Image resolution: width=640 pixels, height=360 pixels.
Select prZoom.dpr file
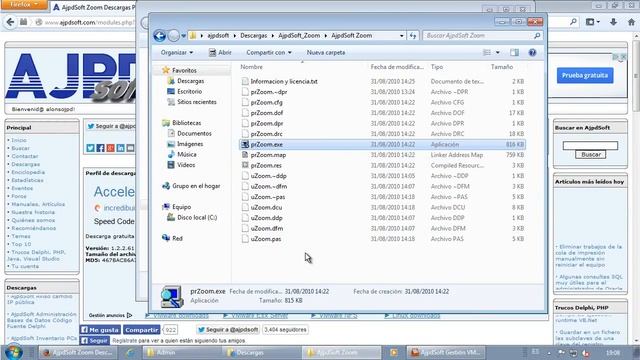pos(267,123)
